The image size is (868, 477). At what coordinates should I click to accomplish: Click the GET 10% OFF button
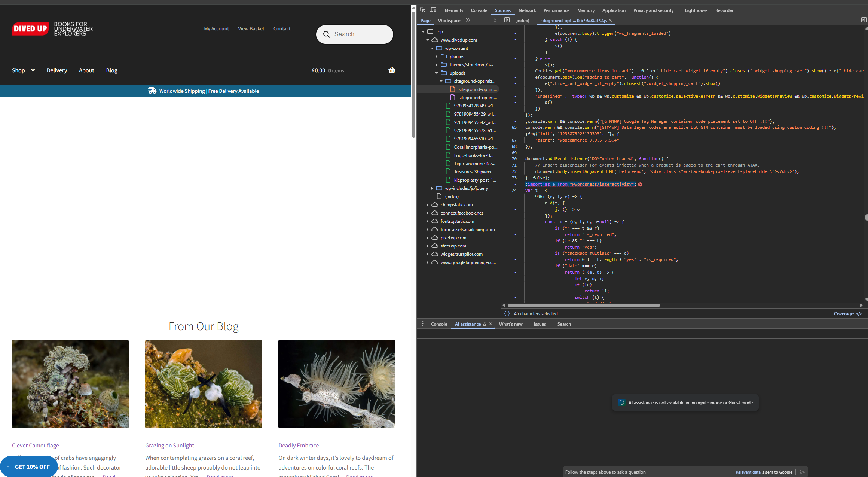coord(32,467)
